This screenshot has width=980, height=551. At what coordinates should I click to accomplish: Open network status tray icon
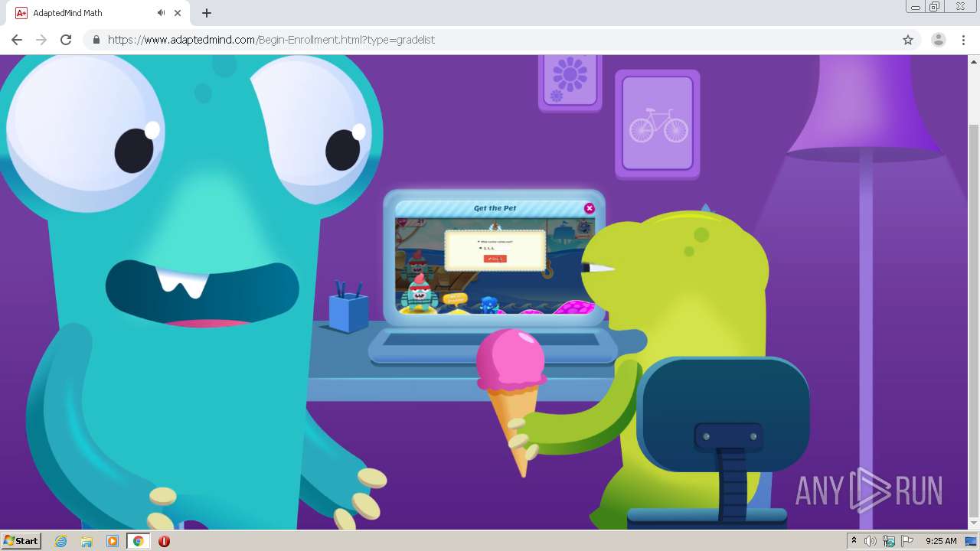point(889,541)
